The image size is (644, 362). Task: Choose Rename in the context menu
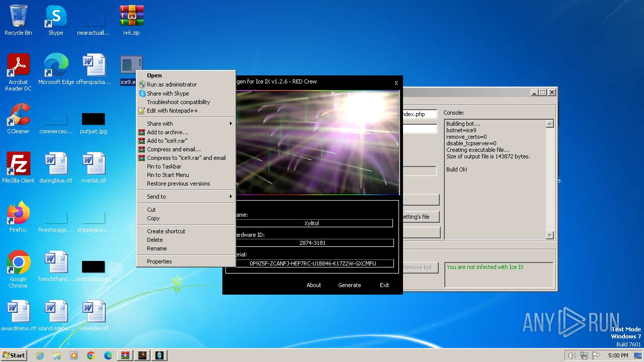pos(186,248)
